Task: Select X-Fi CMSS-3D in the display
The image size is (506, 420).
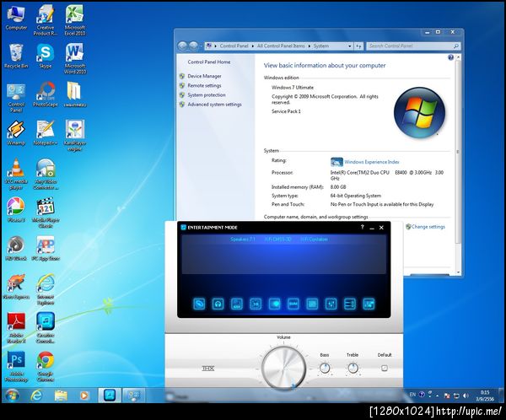Action: [277, 240]
